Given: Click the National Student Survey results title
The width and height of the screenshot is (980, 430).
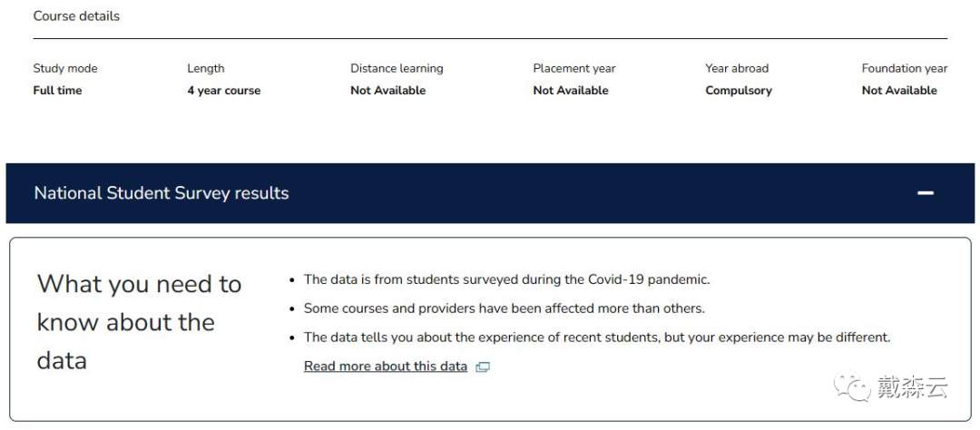Looking at the screenshot, I should [x=162, y=193].
